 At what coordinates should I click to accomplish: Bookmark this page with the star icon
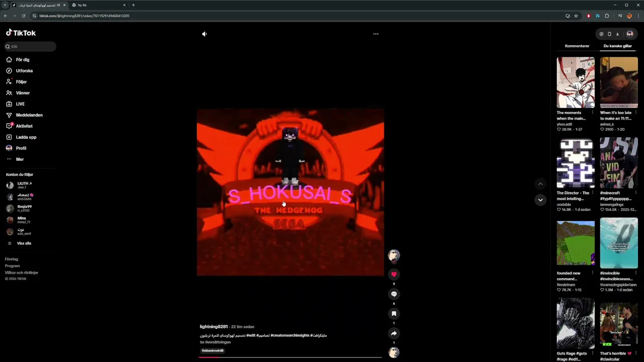[x=576, y=16]
